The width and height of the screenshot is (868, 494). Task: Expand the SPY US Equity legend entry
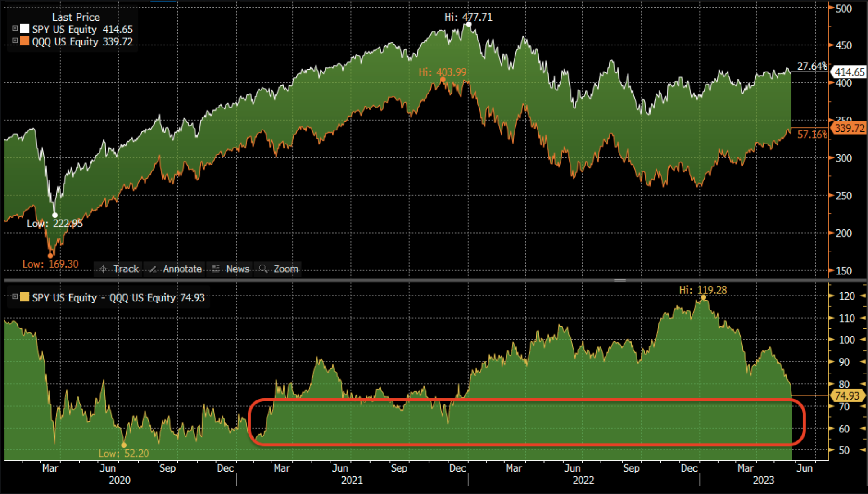[15, 28]
